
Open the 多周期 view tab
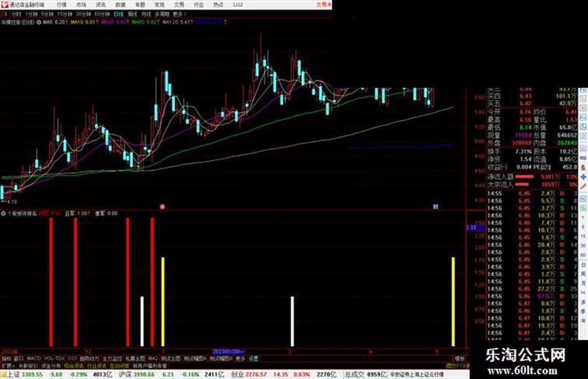162,14
